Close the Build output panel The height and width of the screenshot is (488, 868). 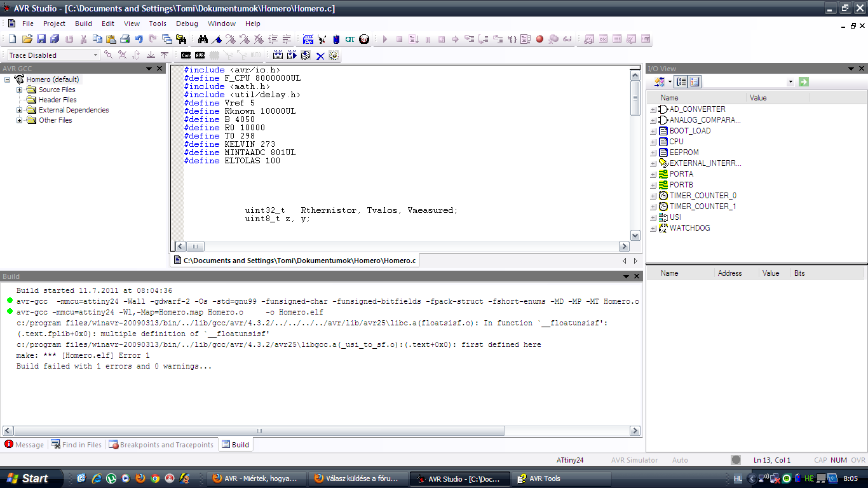point(637,276)
